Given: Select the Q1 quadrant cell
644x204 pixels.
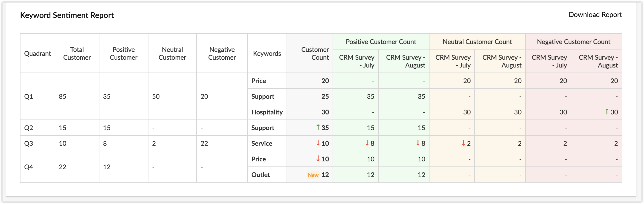Looking at the screenshot, I should pos(29,96).
